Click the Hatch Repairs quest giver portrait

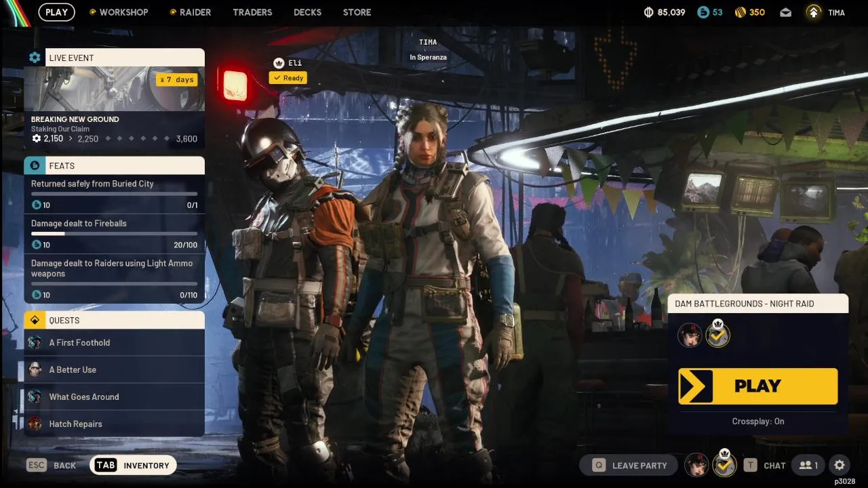point(35,424)
